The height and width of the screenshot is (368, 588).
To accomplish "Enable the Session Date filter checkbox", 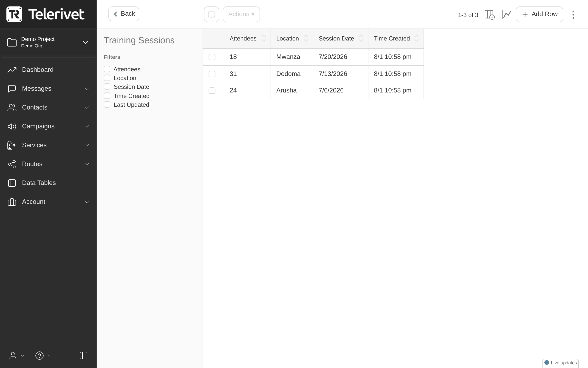I will pyautogui.click(x=107, y=87).
